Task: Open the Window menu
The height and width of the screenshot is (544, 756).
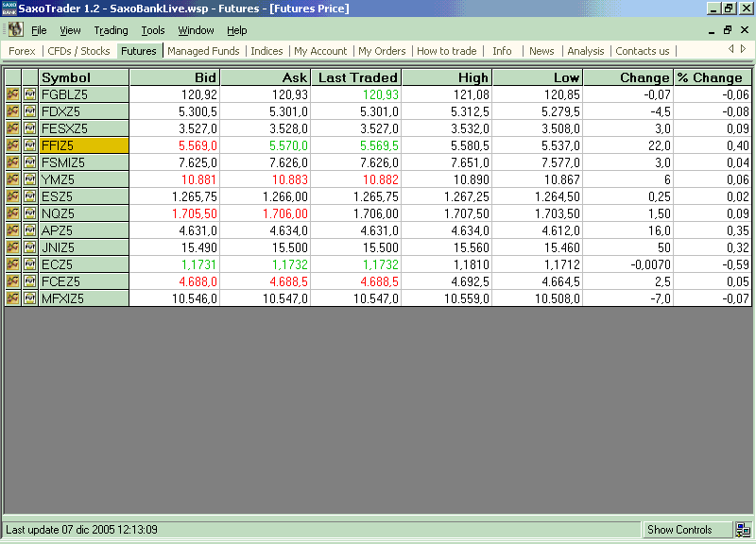Action: [196, 30]
